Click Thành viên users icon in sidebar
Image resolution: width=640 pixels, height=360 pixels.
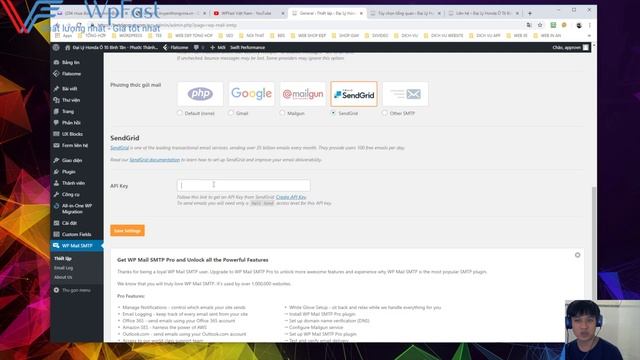[56, 183]
